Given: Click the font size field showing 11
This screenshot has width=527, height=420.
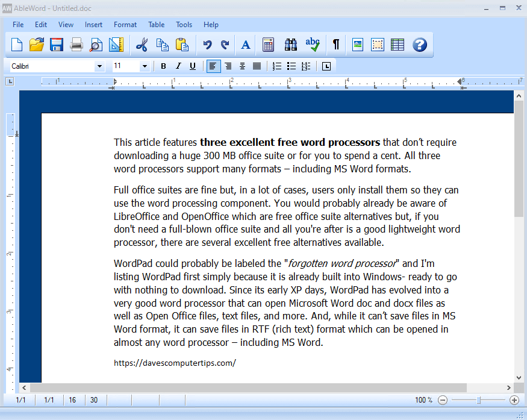Looking at the screenshot, I should click(126, 66).
